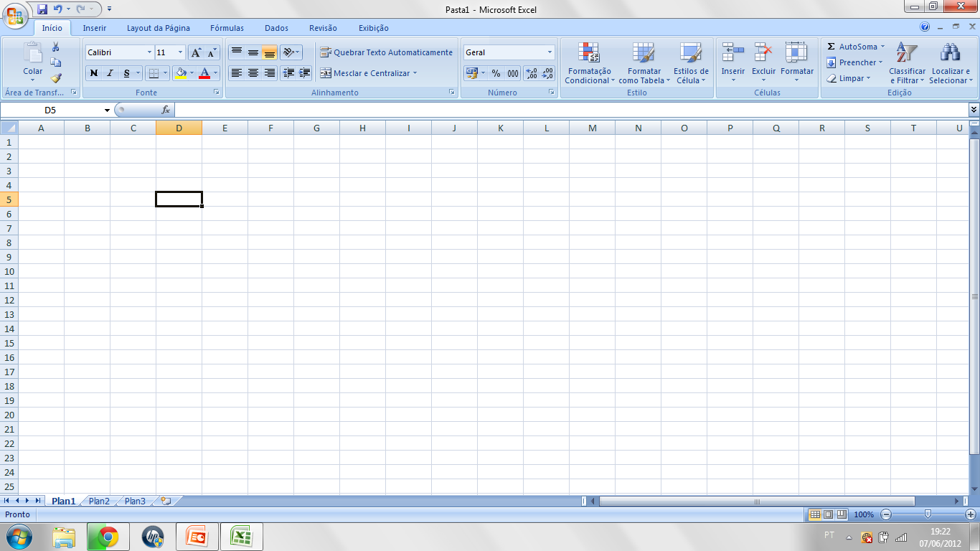Viewport: 980px width, 551px height.
Task: Enable Quebrar Texto Automaticamente
Action: coord(386,52)
